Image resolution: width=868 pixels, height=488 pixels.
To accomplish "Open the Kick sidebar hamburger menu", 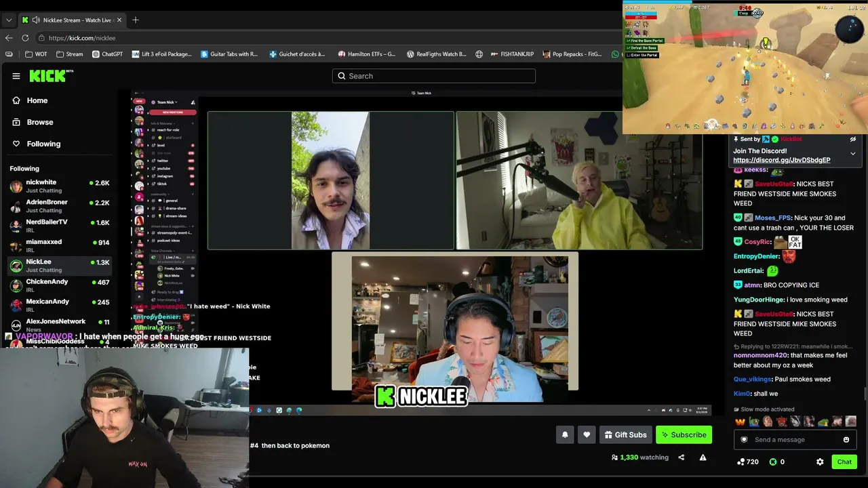I will pyautogui.click(x=16, y=76).
